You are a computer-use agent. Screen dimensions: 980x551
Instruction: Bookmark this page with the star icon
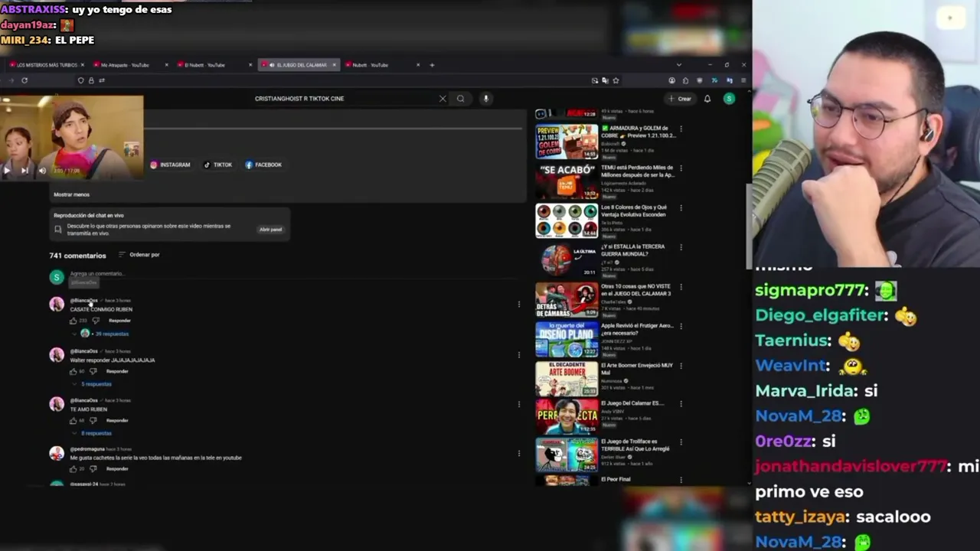click(616, 80)
